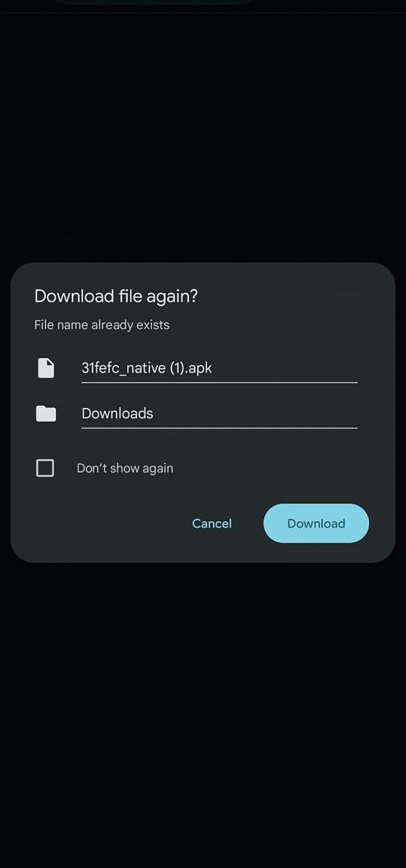
Task: Tap empty space right of file name
Action: pyautogui.click(x=286, y=367)
